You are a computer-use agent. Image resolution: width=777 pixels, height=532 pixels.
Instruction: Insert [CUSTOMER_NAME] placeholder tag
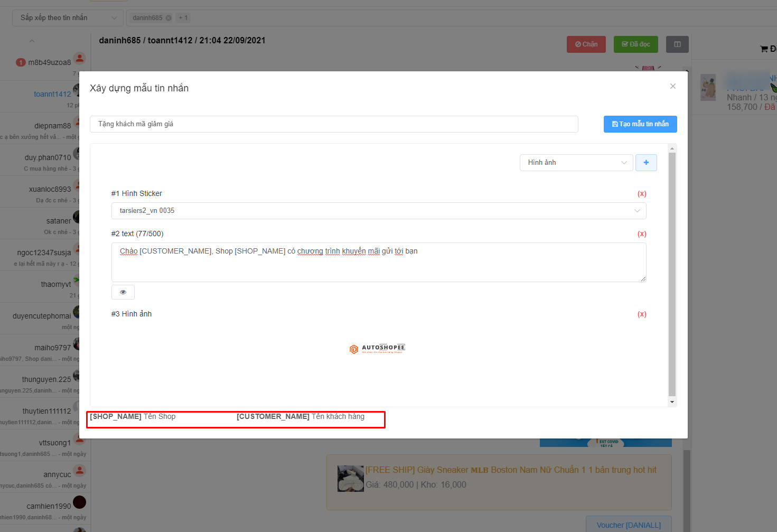tap(273, 416)
